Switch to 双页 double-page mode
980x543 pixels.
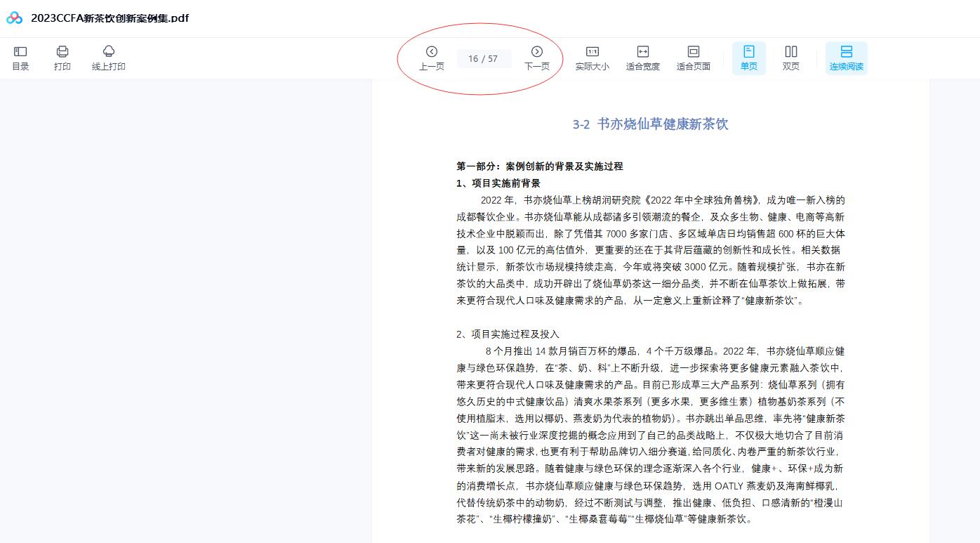coord(790,58)
